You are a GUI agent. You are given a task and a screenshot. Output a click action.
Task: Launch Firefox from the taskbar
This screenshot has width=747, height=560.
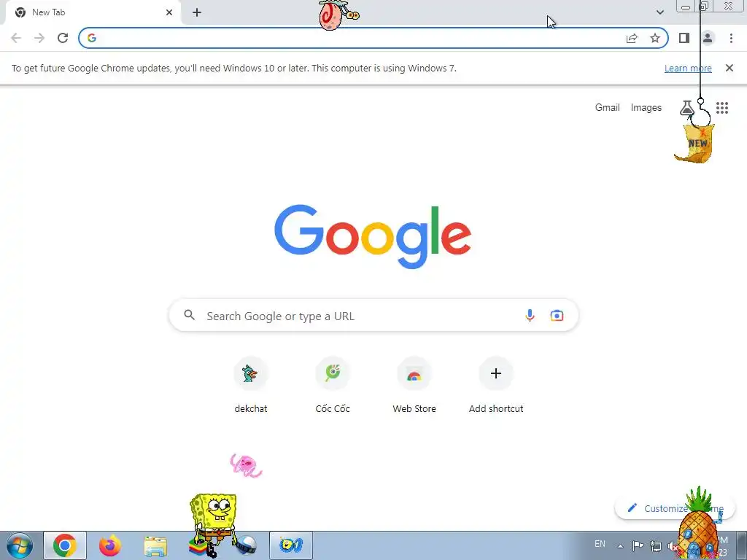pos(110,545)
